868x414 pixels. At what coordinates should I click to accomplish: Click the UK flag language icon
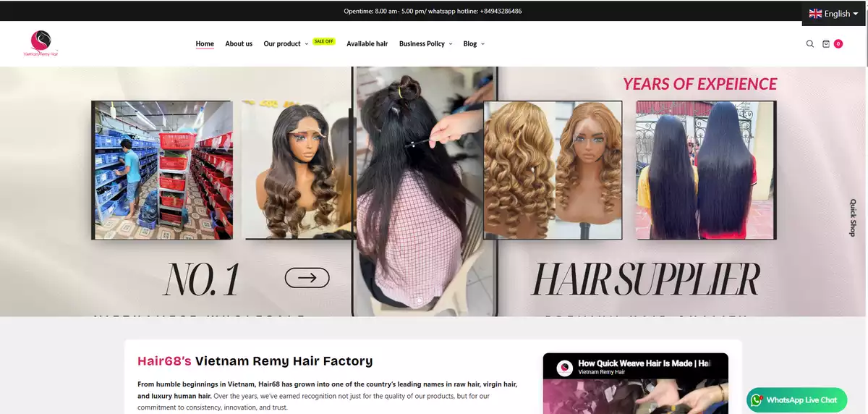pos(815,14)
